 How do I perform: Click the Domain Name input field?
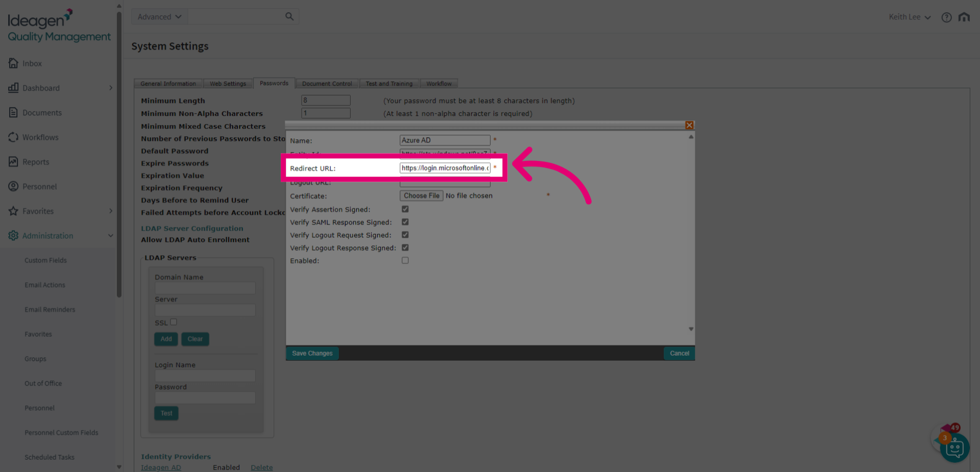coord(205,288)
